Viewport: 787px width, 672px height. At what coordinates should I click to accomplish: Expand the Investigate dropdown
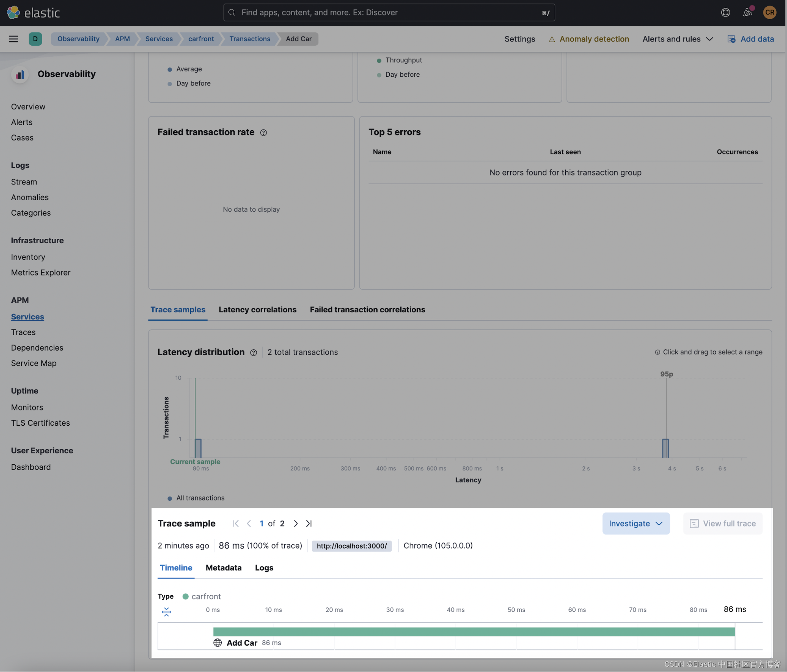635,523
